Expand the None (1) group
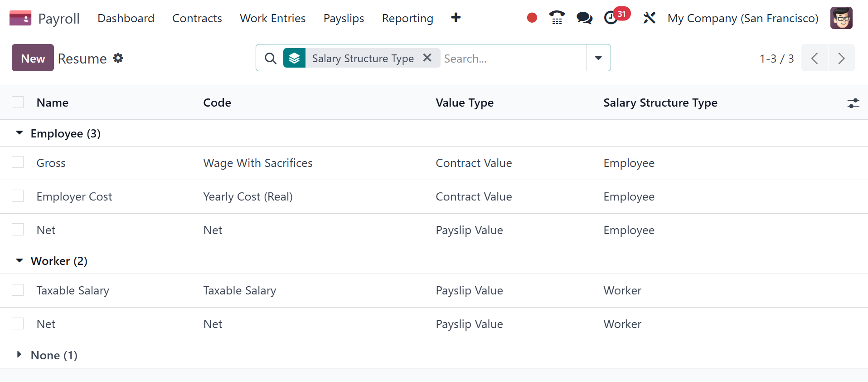The image size is (868, 382). pyautogui.click(x=19, y=355)
